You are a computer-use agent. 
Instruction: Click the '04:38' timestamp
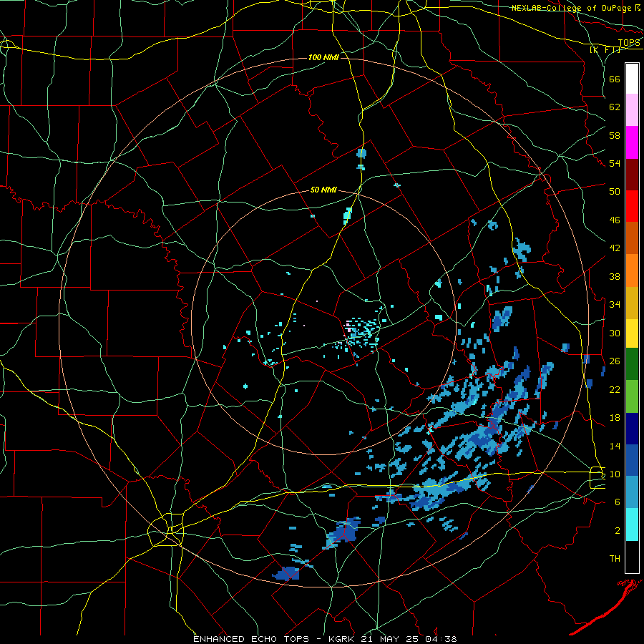[x=441, y=639]
